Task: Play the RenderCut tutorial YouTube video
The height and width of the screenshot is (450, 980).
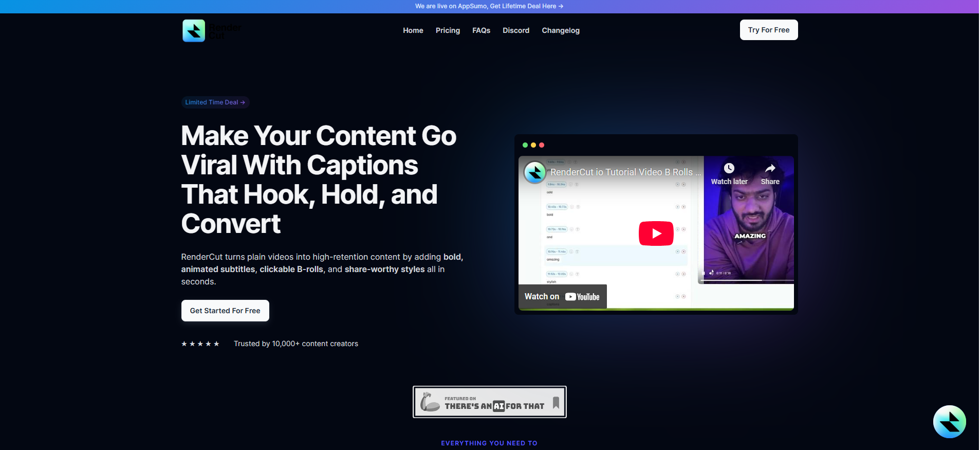Action: [x=656, y=233]
